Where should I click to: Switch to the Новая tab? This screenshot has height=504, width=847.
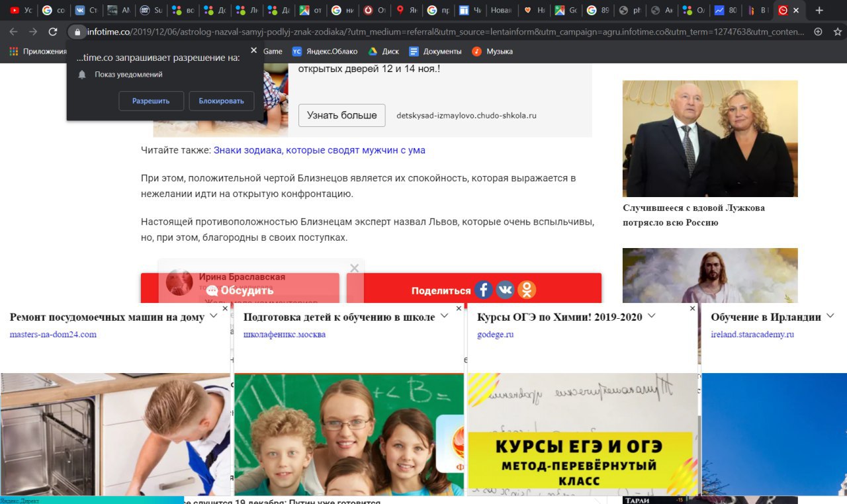[502, 11]
